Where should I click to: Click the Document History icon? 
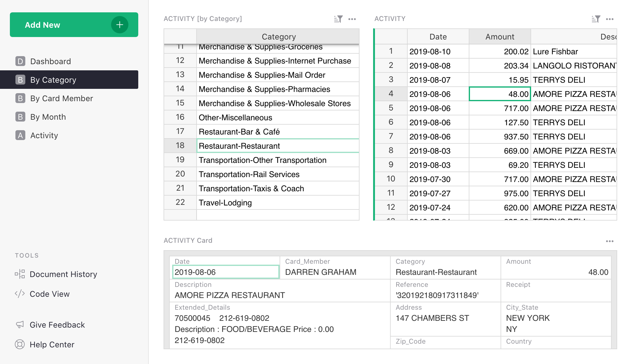(x=20, y=274)
